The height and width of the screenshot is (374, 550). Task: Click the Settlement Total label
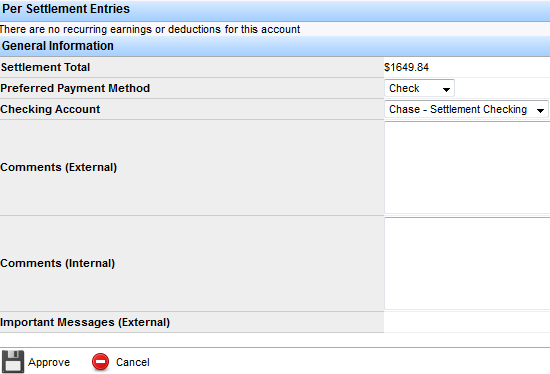pyautogui.click(x=45, y=67)
